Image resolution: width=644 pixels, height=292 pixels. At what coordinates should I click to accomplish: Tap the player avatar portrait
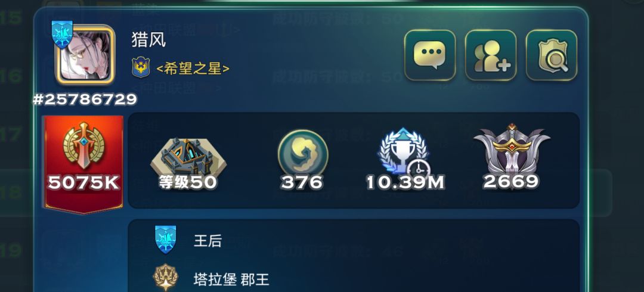coord(85,55)
